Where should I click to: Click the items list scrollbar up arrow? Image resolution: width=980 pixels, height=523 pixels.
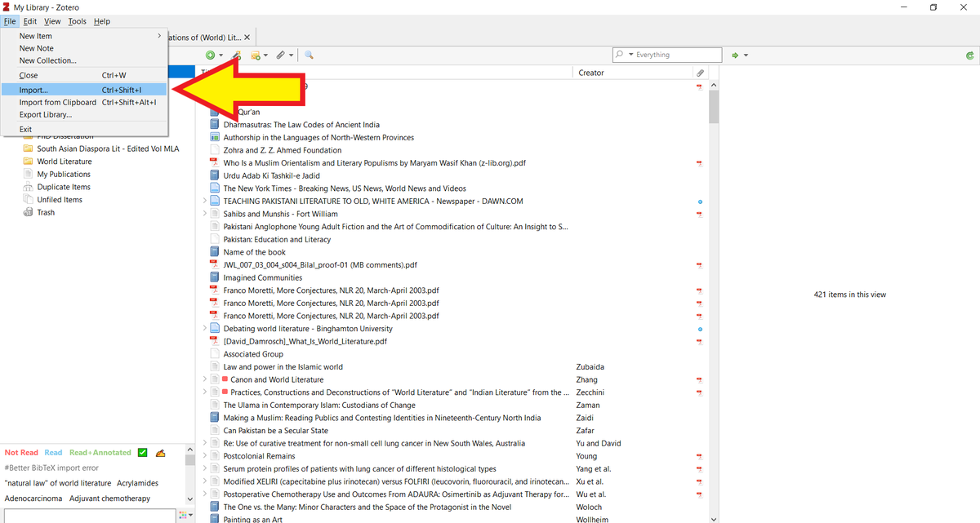coord(715,85)
